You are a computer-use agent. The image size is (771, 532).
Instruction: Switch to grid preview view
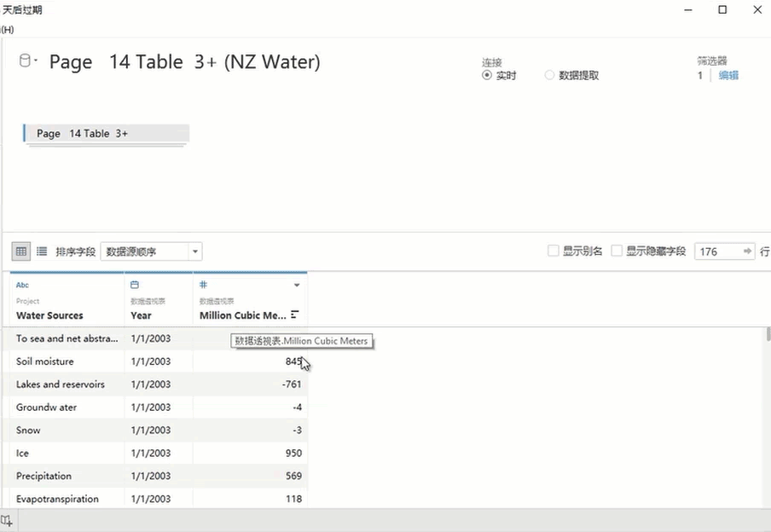coord(20,252)
